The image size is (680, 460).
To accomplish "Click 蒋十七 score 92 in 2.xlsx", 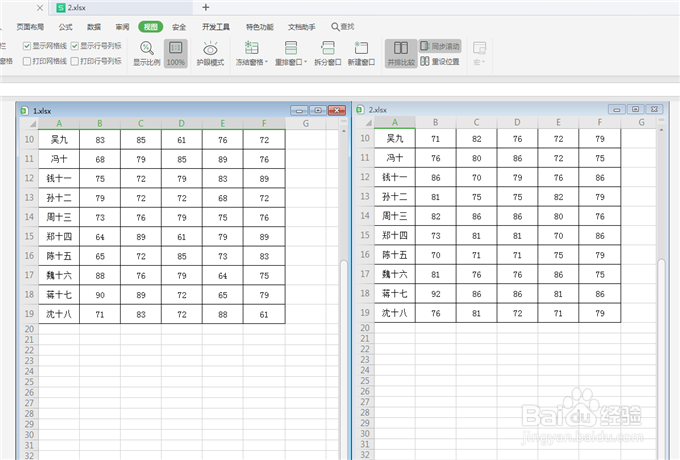I will pos(435,294).
